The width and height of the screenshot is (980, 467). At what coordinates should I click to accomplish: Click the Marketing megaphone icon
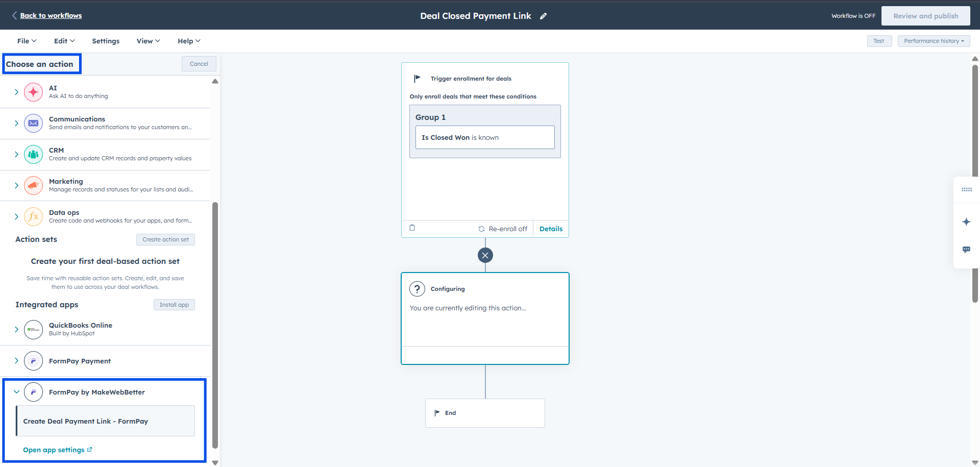click(x=33, y=185)
